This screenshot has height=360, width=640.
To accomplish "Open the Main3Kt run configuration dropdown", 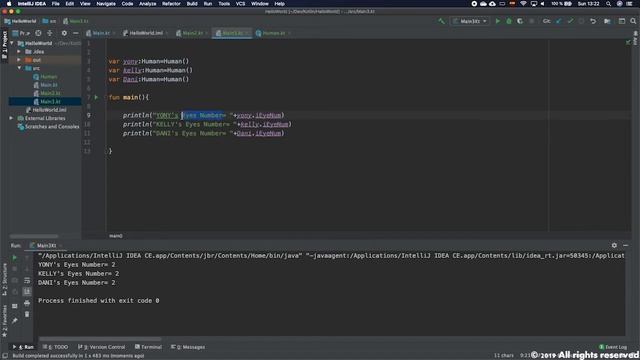I will [470, 21].
